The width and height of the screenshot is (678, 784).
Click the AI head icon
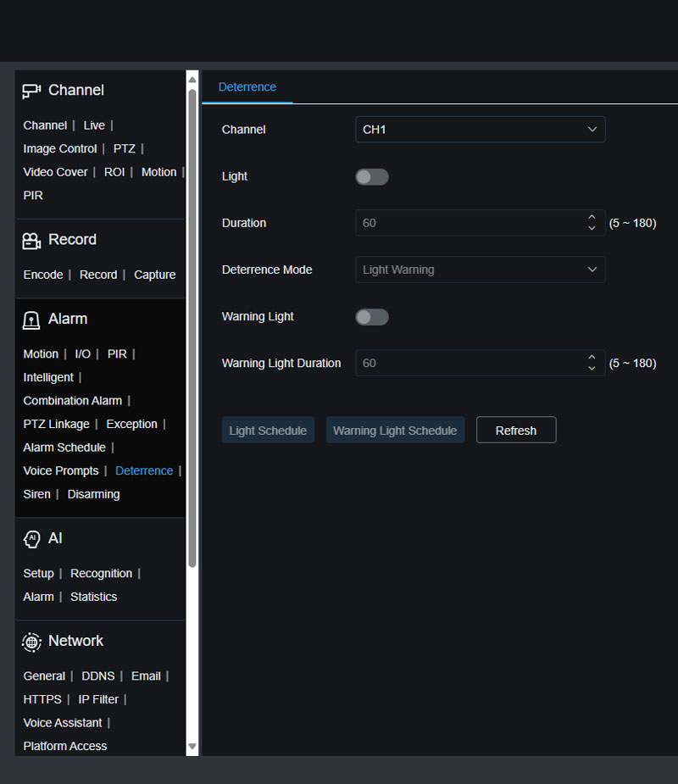point(31,539)
